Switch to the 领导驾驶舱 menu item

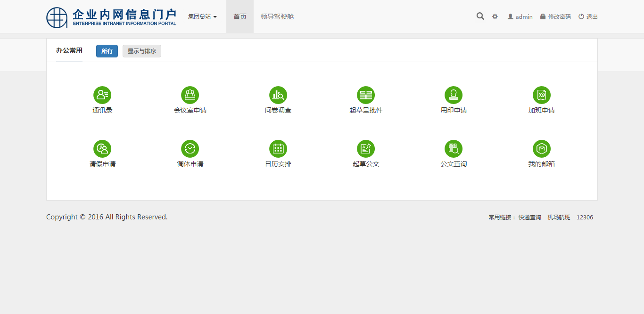(277, 16)
